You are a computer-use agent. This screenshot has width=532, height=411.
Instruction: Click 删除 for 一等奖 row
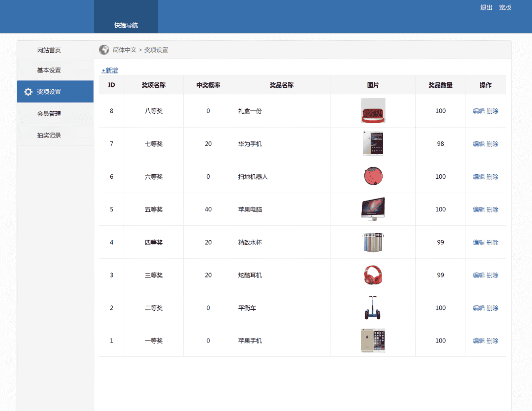click(493, 341)
